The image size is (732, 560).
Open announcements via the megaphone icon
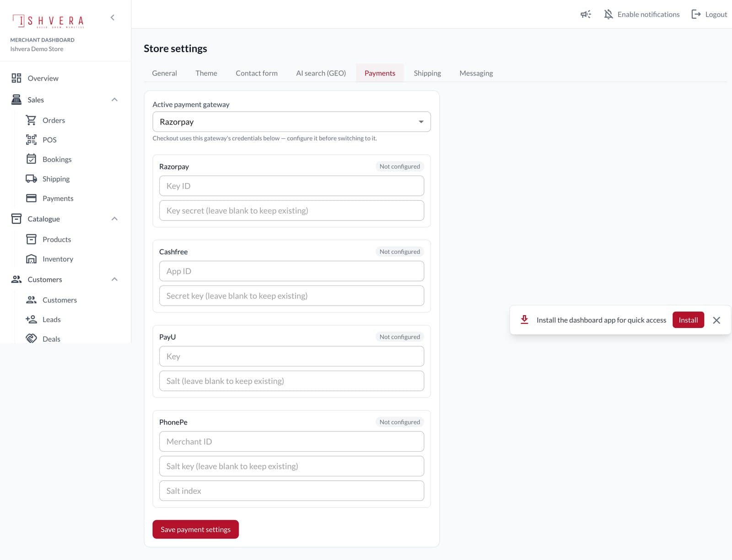tap(586, 14)
